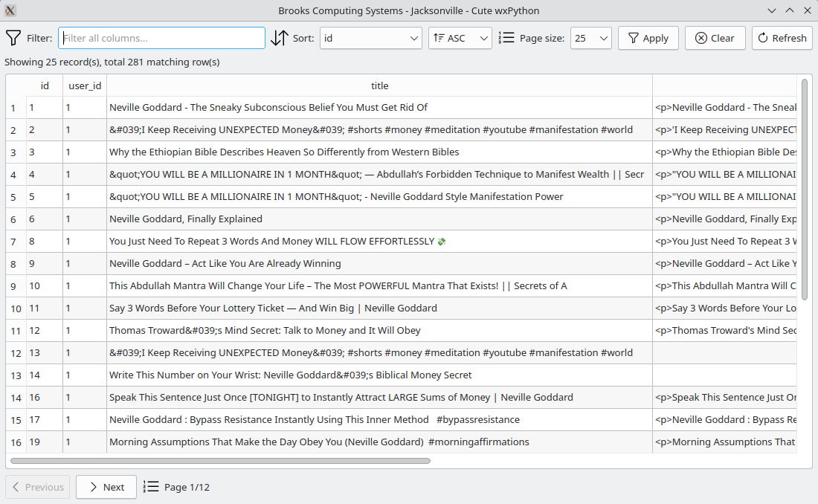The height and width of the screenshot is (504, 818).
Task: Click the title column header
Action: 379,85
